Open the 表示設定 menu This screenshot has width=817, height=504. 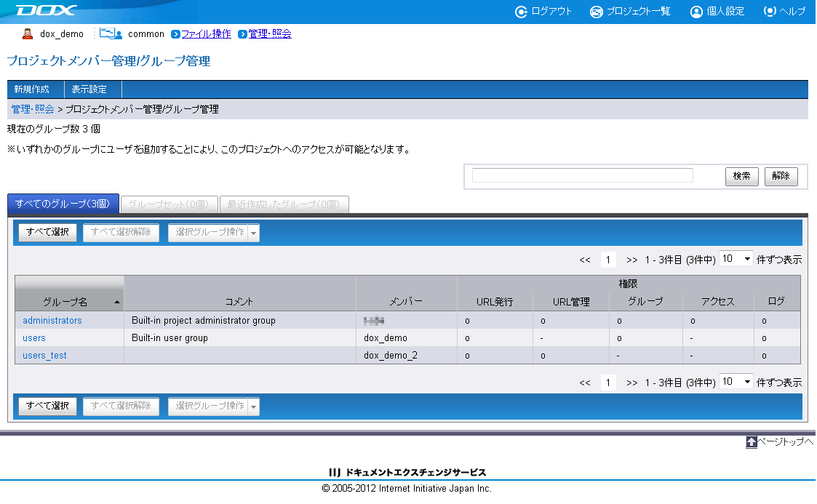pos(89,89)
